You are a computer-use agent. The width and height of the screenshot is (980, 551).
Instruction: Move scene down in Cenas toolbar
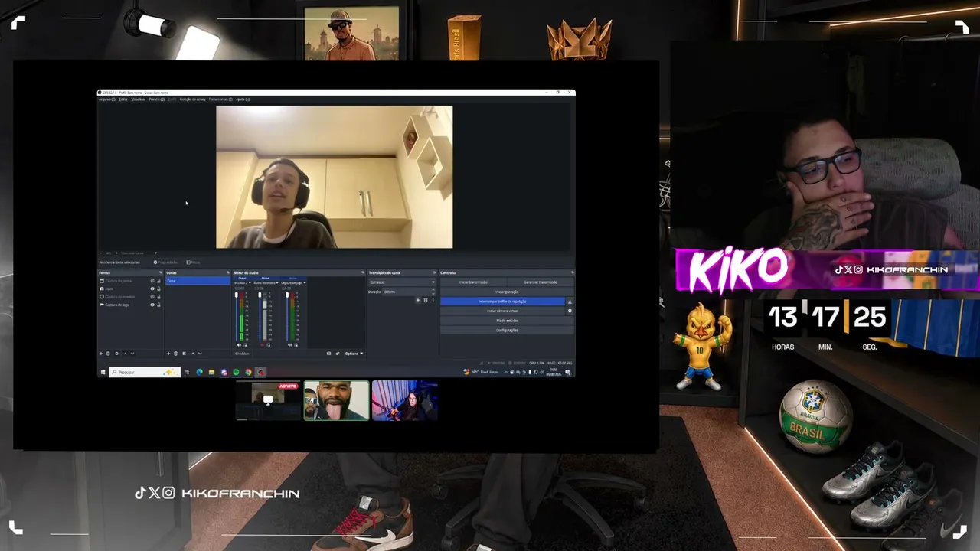tap(200, 354)
